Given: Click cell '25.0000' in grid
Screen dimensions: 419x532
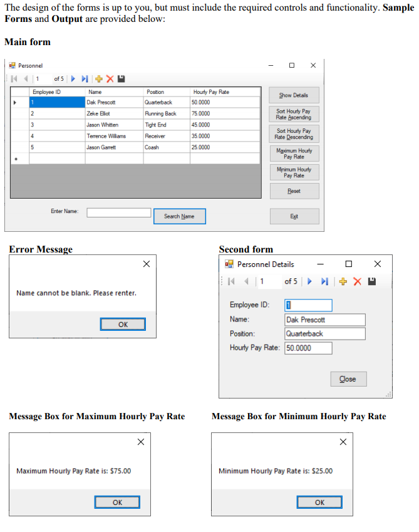Looking at the screenshot, I should point(225,147).
